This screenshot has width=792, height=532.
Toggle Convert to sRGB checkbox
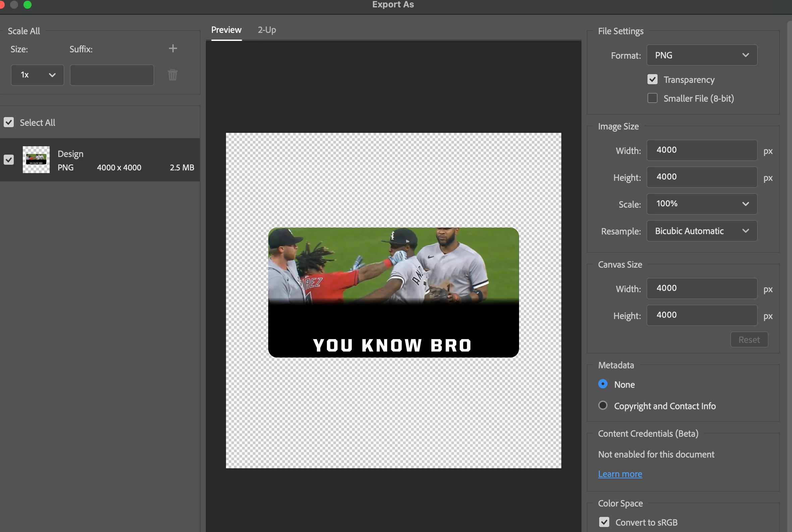coord(604,522)
